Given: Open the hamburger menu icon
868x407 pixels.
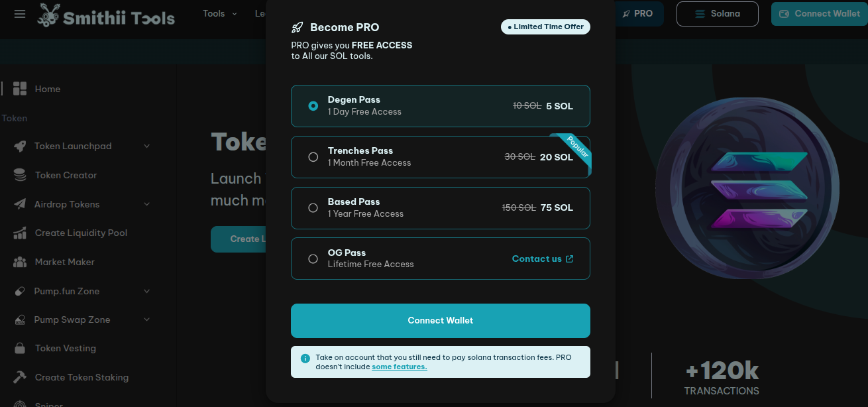Looking at the screenshot, I should (x=20, y=14).
